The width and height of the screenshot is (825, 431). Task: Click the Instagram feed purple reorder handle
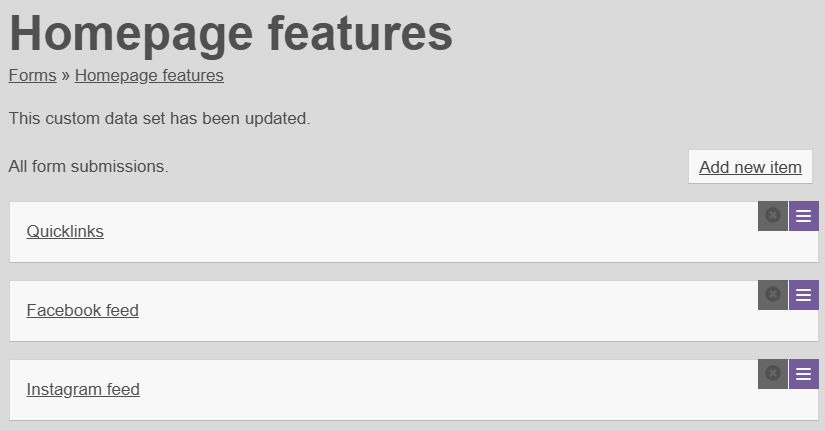pyautogui.click(x=804, y=373)
